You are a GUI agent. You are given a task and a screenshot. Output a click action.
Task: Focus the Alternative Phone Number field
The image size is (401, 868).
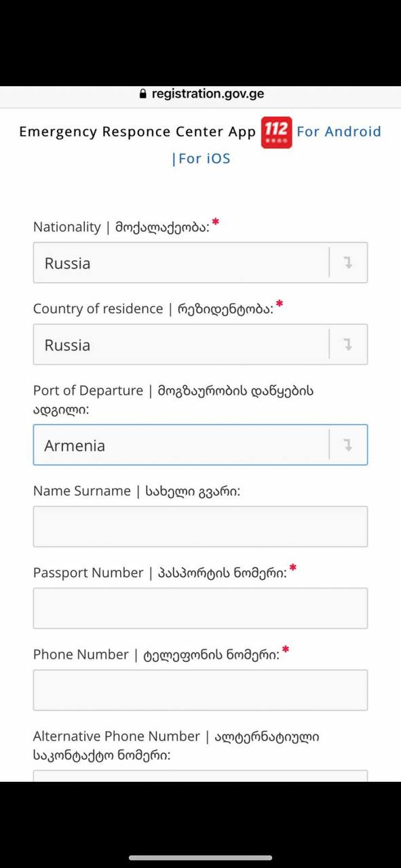(200, 776)
